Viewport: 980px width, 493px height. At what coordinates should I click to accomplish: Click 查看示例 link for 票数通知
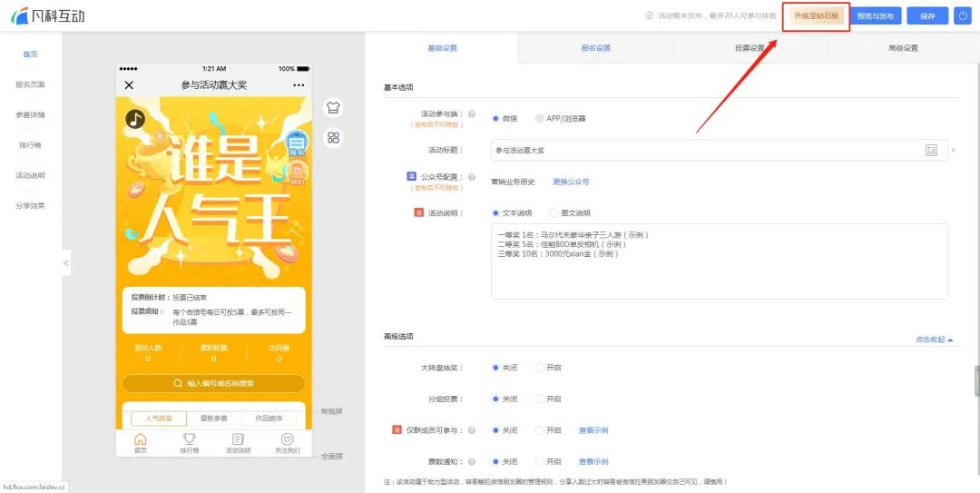click(x=593, y=462)
